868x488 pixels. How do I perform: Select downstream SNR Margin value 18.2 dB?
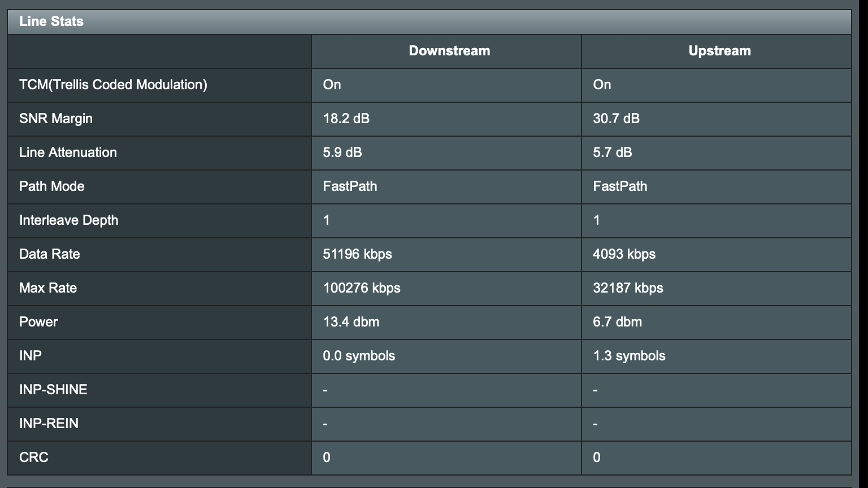coord(346,119)
